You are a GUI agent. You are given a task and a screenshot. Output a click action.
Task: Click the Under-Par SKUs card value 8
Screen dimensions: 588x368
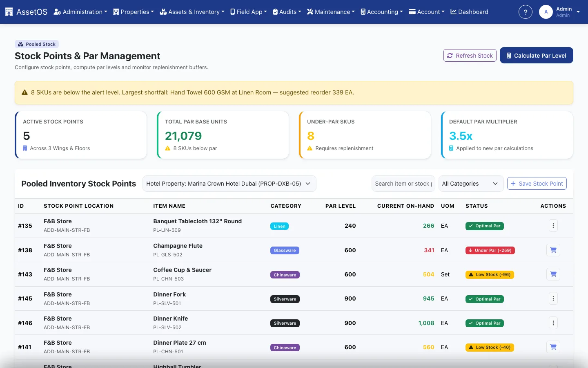pyautogui.click(x=311, y=136)
